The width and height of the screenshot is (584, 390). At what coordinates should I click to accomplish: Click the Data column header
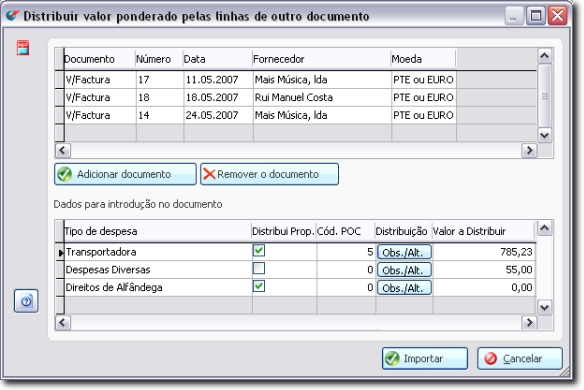pyautogui.click(x=218, y=59)
